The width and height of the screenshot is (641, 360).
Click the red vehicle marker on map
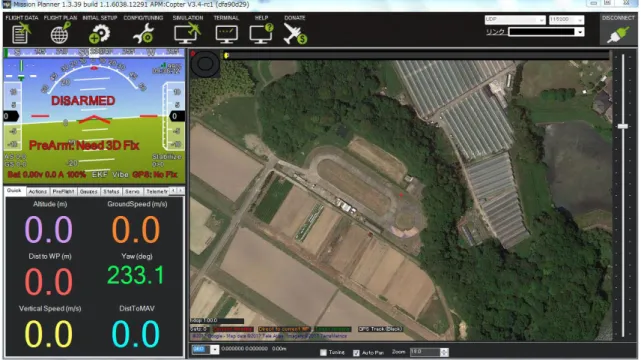click(x=401, y=195)
